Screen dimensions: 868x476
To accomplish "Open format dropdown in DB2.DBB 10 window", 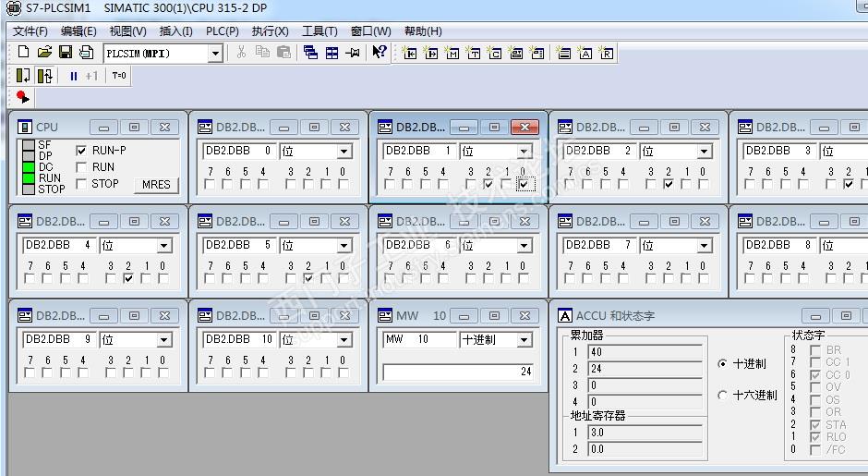I will tap(344, 340).
